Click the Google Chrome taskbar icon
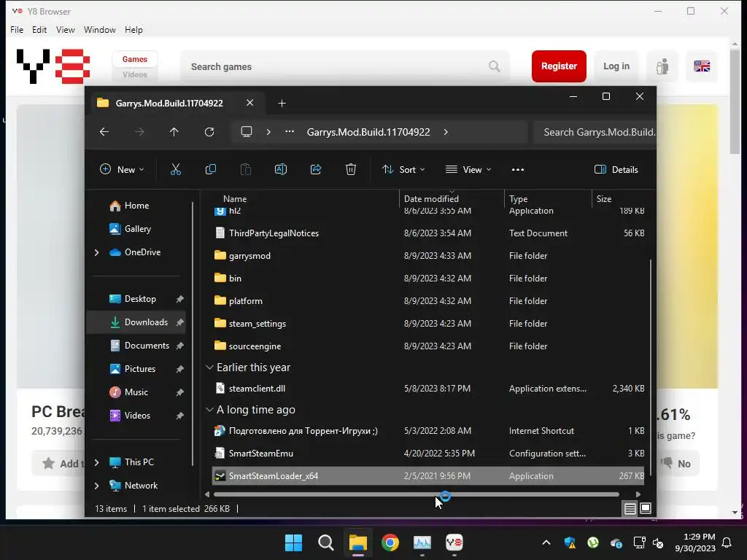The width and height of the screenshot is (747, 560). coord(390,542)
